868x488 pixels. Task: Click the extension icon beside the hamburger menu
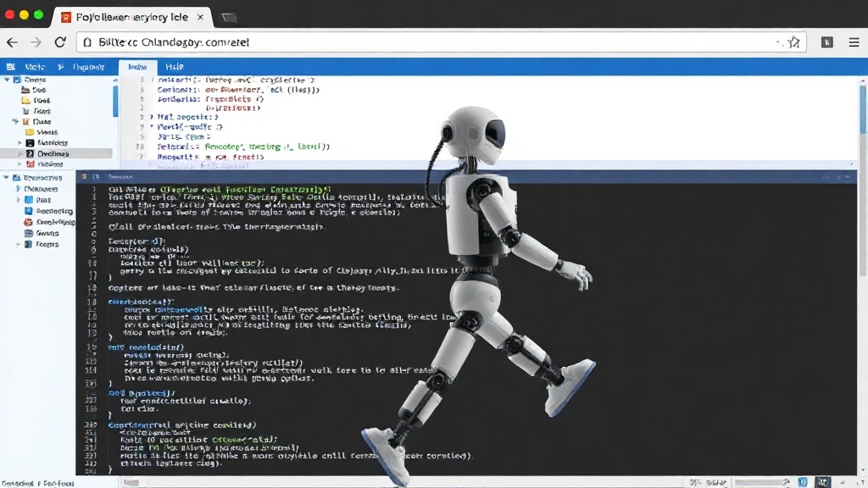tap(827, 42)
